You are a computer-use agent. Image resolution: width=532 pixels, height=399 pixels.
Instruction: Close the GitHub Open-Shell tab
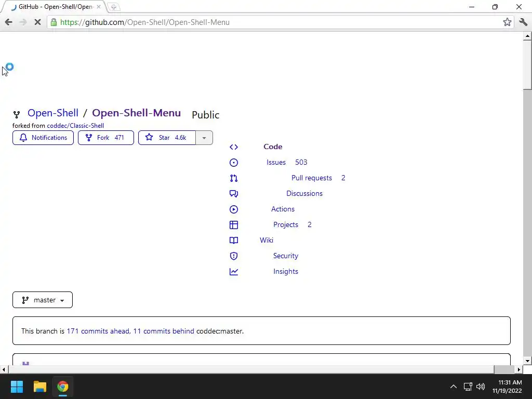tap(99, 7)
